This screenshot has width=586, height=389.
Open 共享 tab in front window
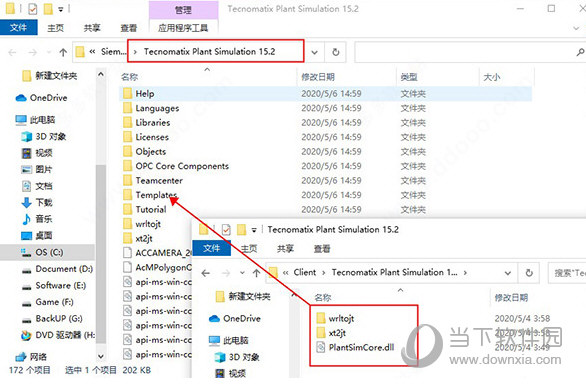click(x=285, y=248)
